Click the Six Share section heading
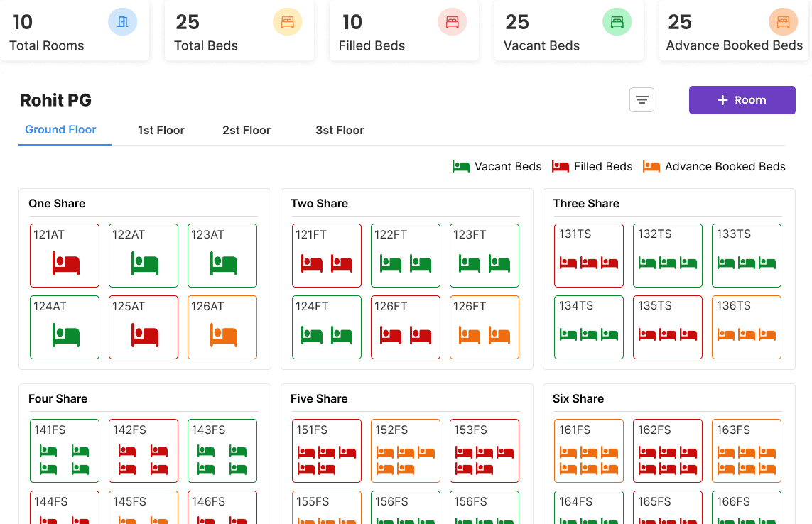Image resolution: width=812 pixels, height=524 pixels. [x=578, y=399]
